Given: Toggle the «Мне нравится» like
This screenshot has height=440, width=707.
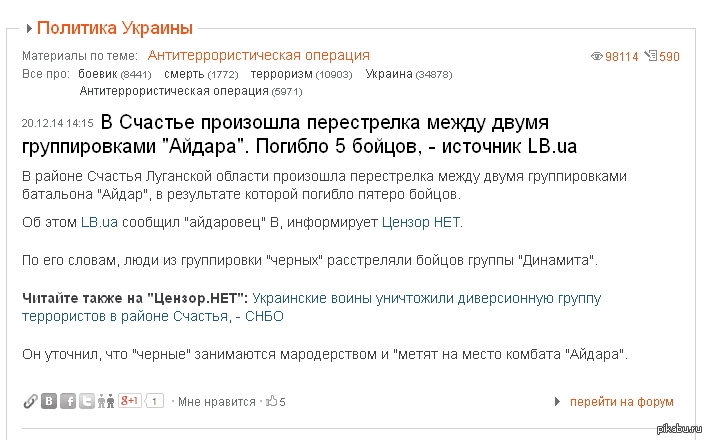Looking at the screenshot, I should 216,402.
